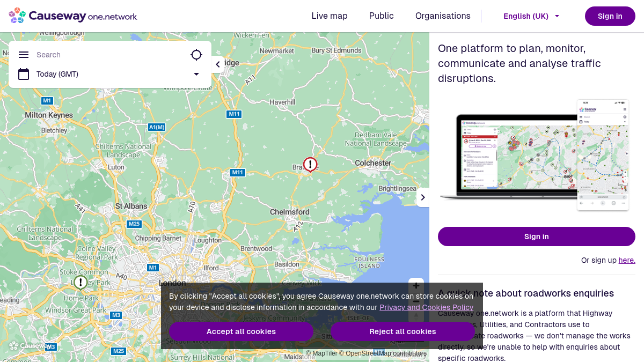Click the St Albans label on the map
The image size is (644, 362).
[131, 206]
